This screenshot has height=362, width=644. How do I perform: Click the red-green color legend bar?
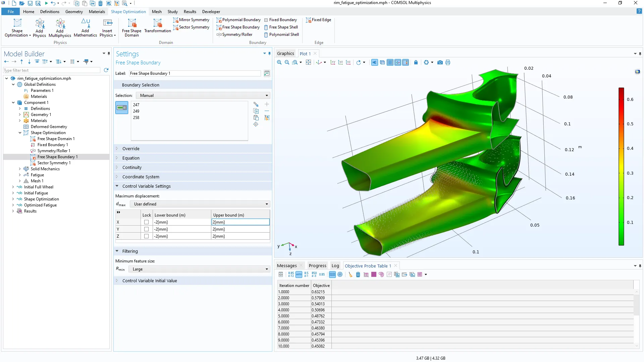click(621, 167)
